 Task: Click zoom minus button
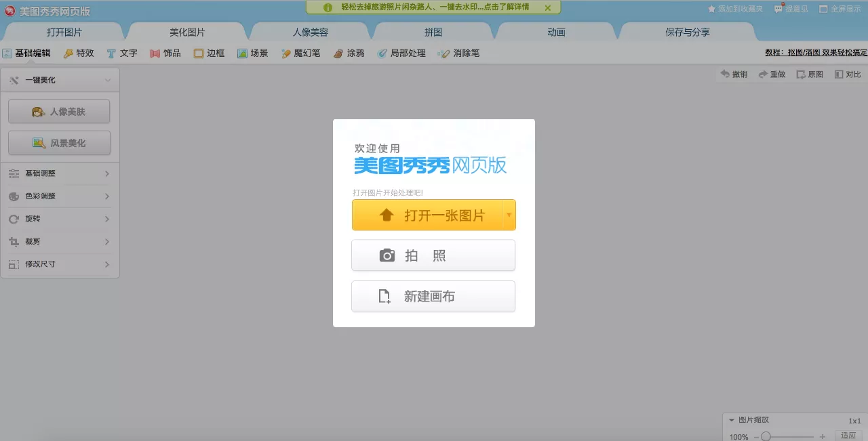756,437
